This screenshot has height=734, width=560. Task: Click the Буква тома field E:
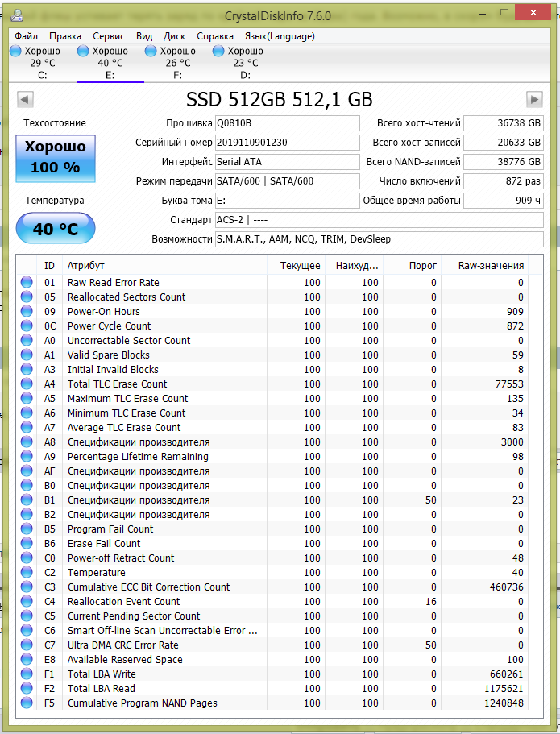click(288, 201)
